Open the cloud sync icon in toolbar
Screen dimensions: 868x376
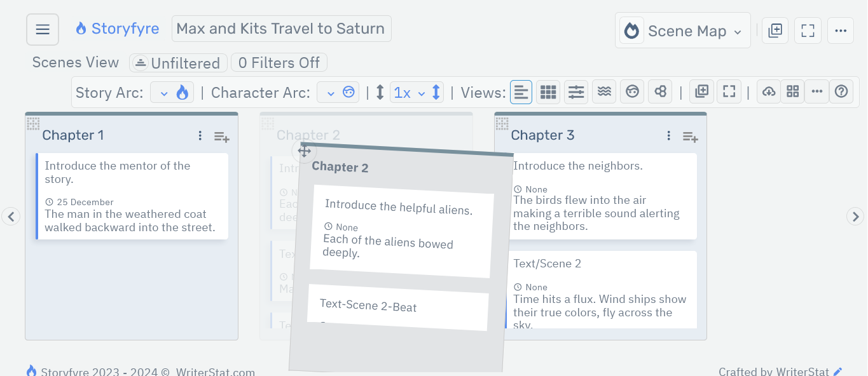[768, 91]
